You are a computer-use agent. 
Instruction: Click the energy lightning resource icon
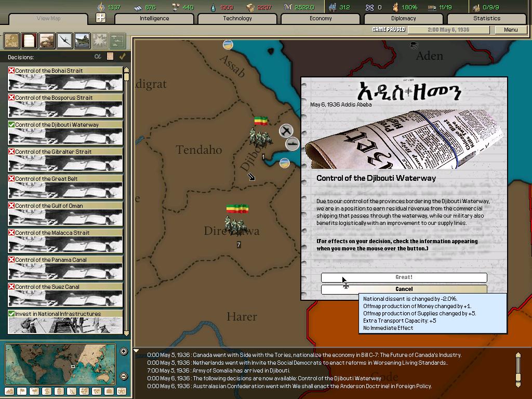[101, 7]
